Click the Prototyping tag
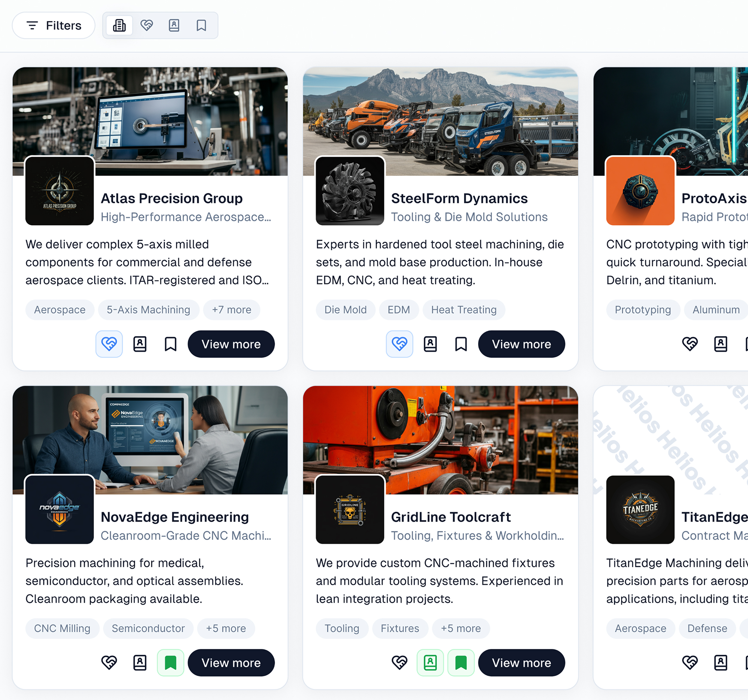748x700 pixels. click(642, 310)
